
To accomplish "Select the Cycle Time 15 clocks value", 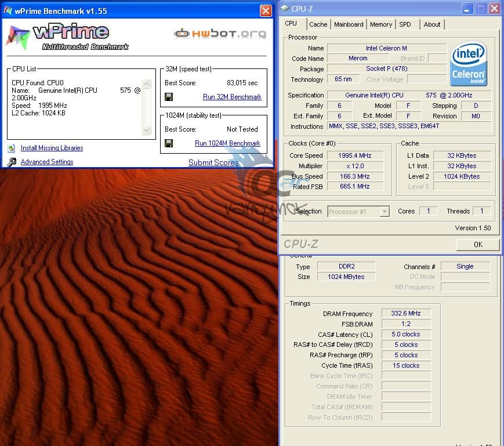I will click(406, 365).
